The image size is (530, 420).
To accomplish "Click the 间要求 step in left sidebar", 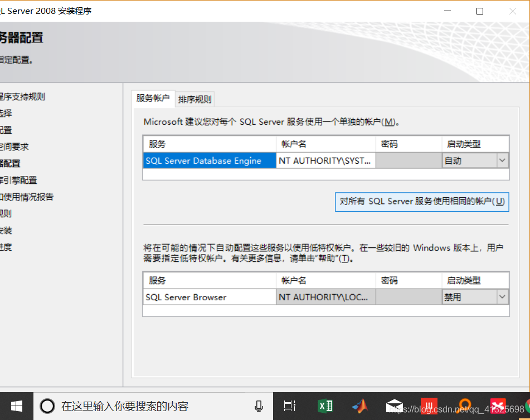I will pyautogui.click(x=14, y=146).
